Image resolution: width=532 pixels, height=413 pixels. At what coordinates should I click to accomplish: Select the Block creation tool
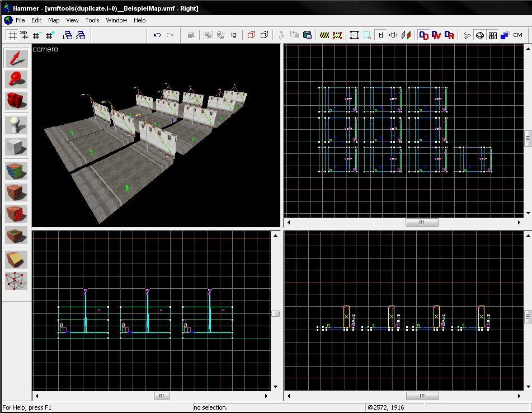16,147
